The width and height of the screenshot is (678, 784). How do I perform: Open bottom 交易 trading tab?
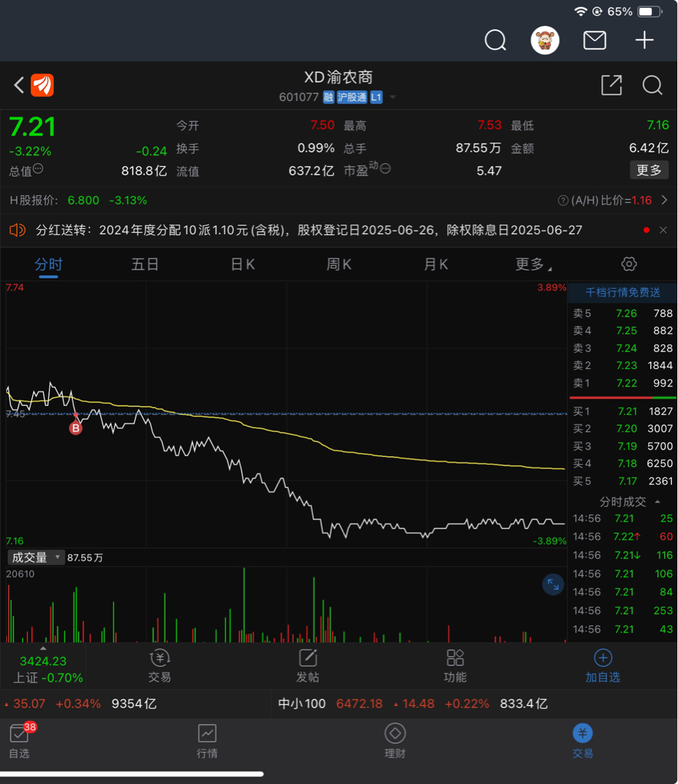582,740
